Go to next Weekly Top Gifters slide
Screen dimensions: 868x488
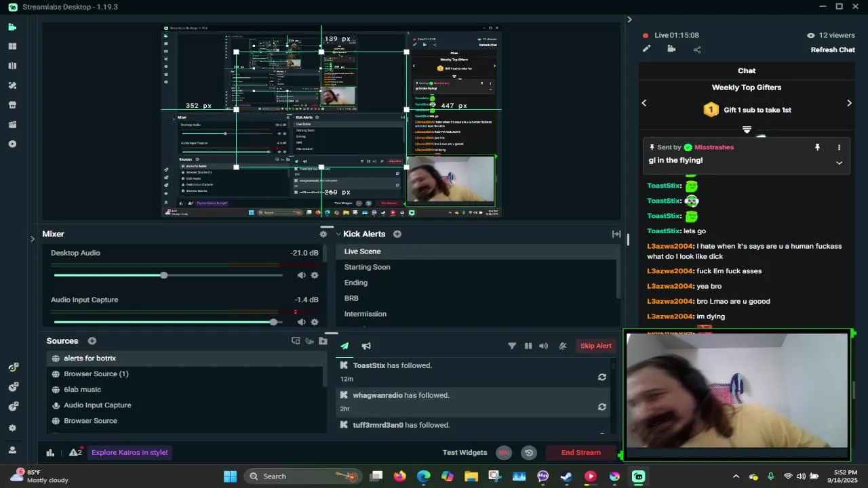coord(849,103)
